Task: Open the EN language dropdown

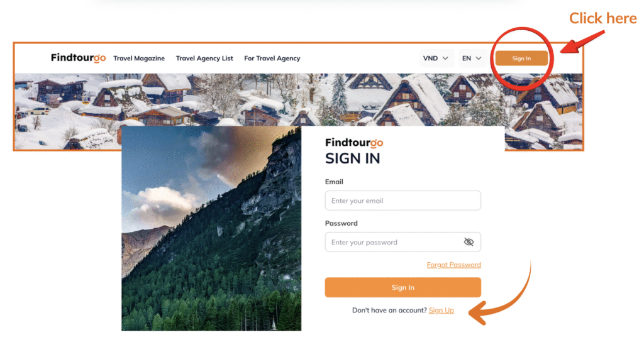Action: (x=472, y=58)
